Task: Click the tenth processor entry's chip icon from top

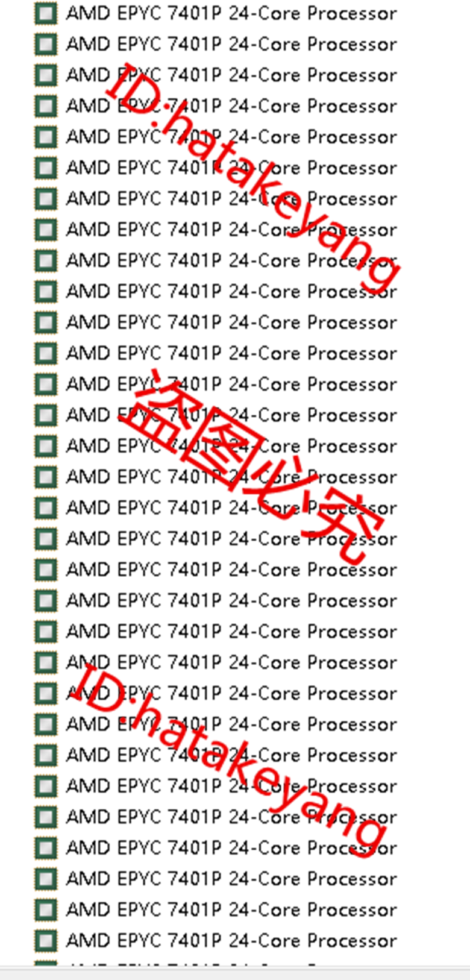Action: pos(46,292)
